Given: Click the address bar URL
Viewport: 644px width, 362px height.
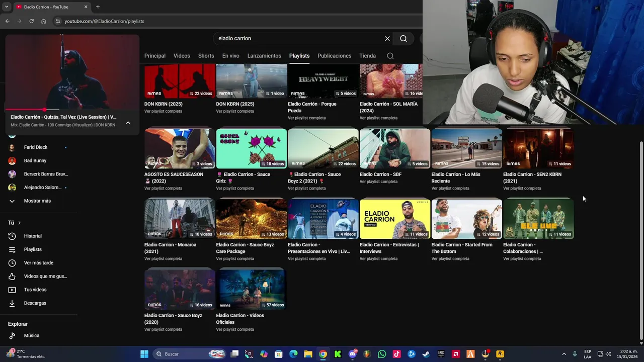Looking at the screenshot, I should [104, 21].
